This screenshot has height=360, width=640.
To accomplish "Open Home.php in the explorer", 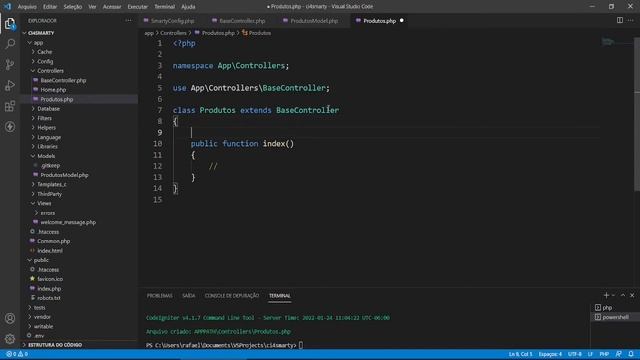I will coord(53,90).
